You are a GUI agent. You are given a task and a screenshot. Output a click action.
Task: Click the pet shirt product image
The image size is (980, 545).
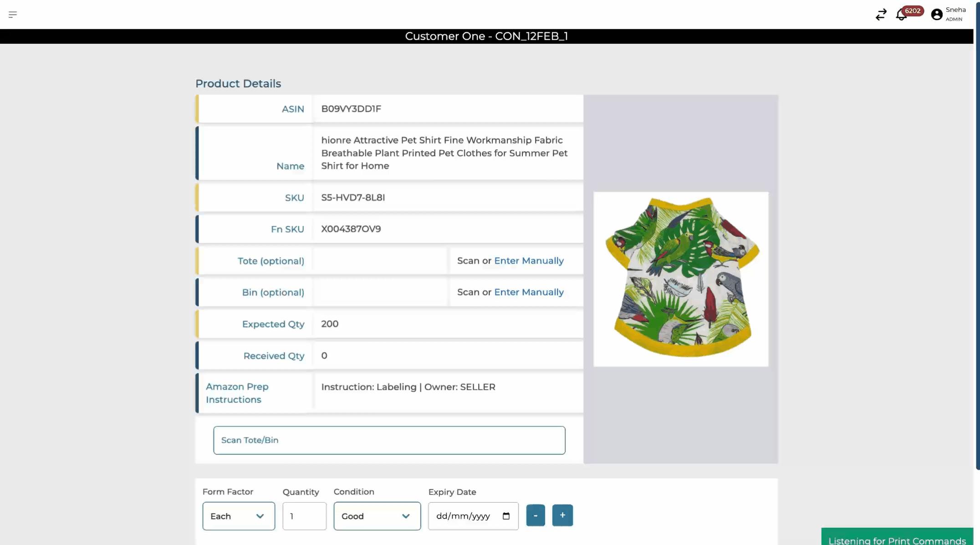(681, 279)
